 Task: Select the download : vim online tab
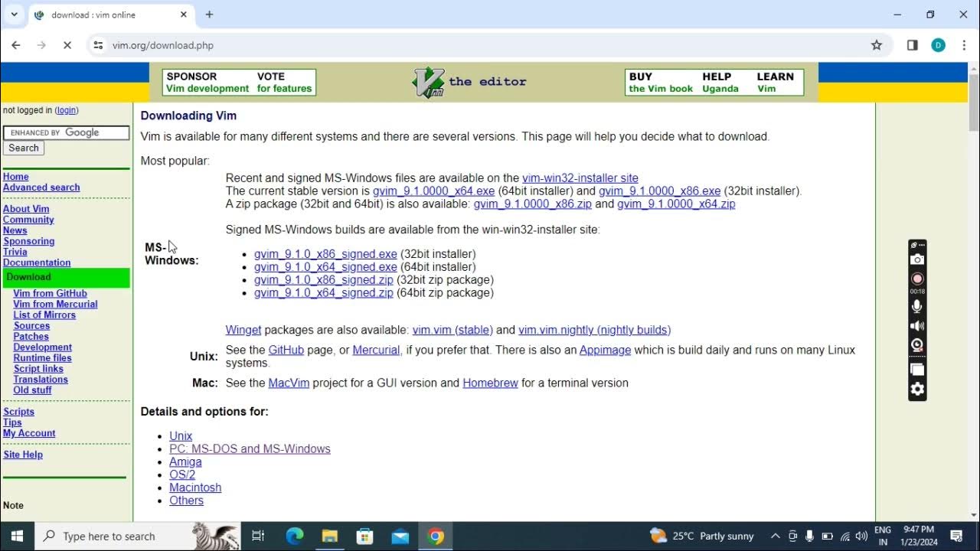click(111, 15)
